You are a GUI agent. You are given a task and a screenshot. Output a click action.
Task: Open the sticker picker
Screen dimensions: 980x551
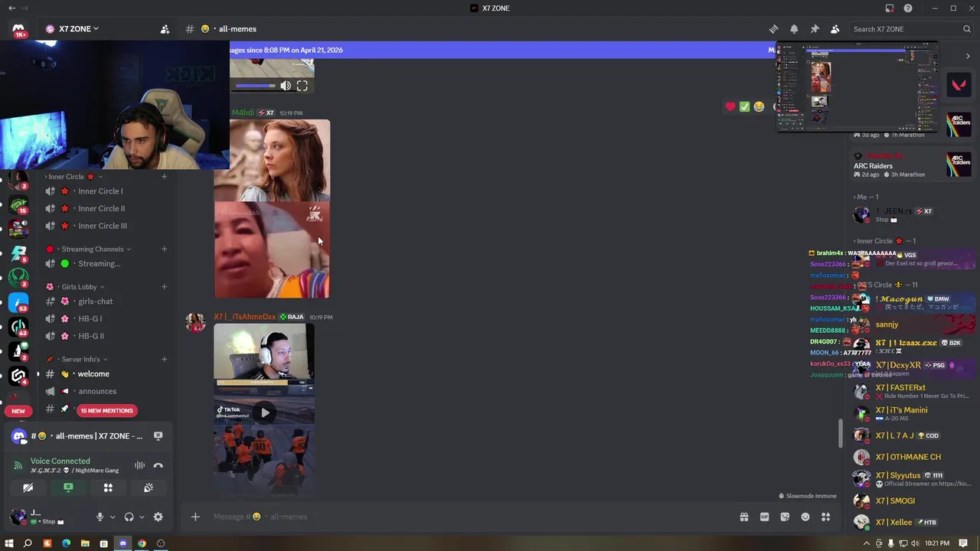point(785,517)
